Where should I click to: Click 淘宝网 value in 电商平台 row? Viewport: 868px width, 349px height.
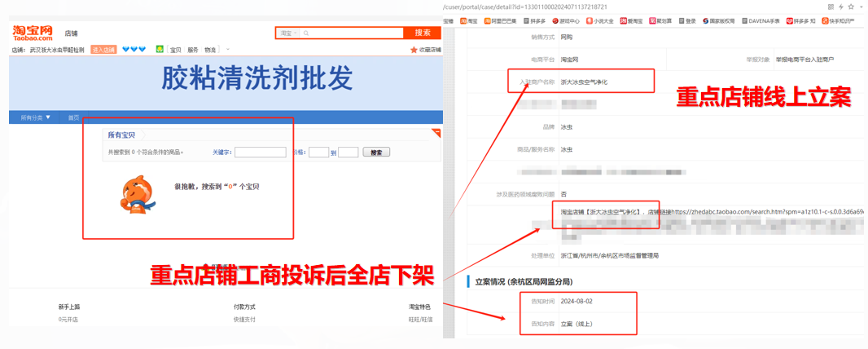(x=569, y=60)
